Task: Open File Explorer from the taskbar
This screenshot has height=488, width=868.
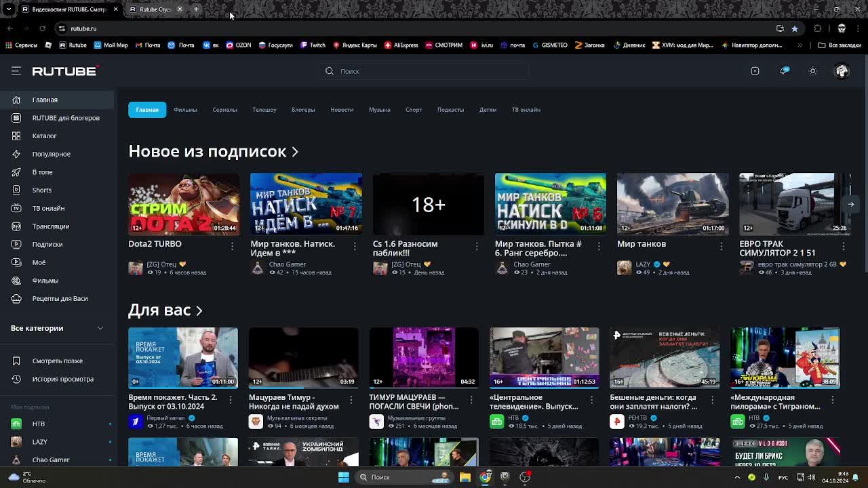Action: click(465, 477)
